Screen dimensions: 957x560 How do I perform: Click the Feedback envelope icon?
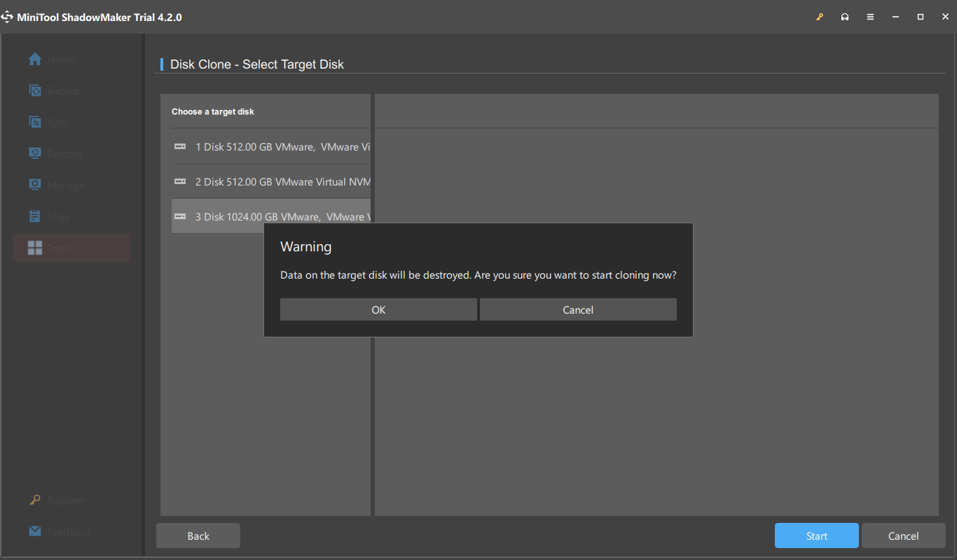35,531
